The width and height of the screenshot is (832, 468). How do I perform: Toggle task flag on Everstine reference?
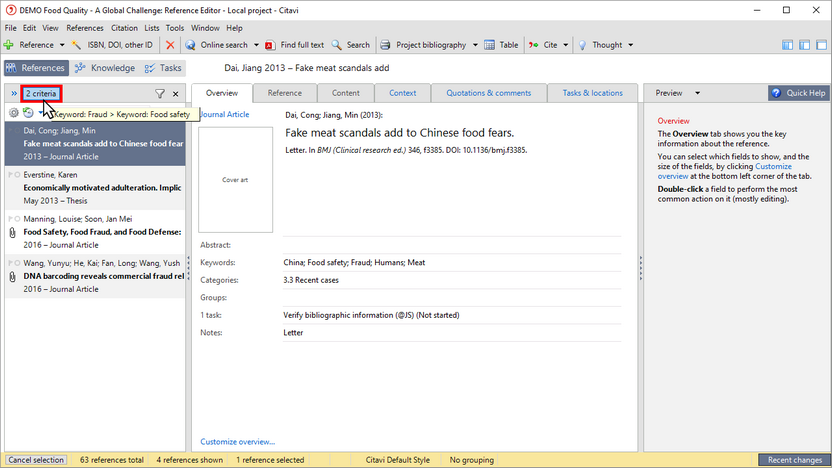coord(10,175)
